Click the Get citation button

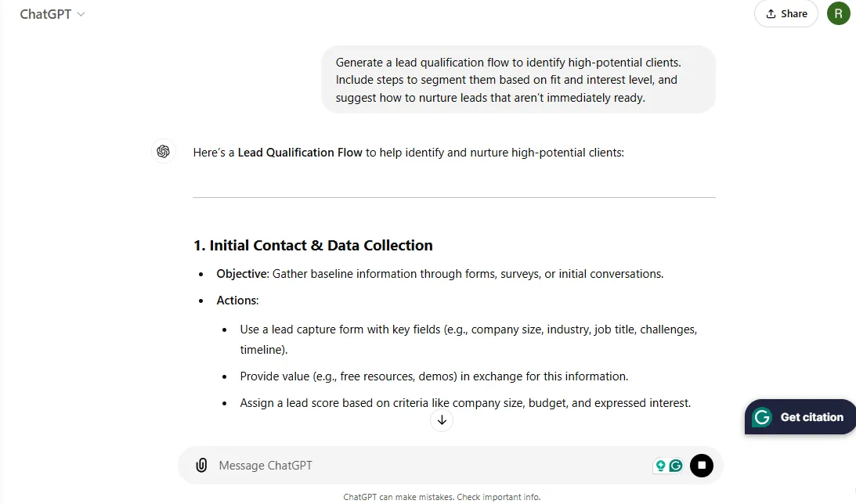[800, 417]
